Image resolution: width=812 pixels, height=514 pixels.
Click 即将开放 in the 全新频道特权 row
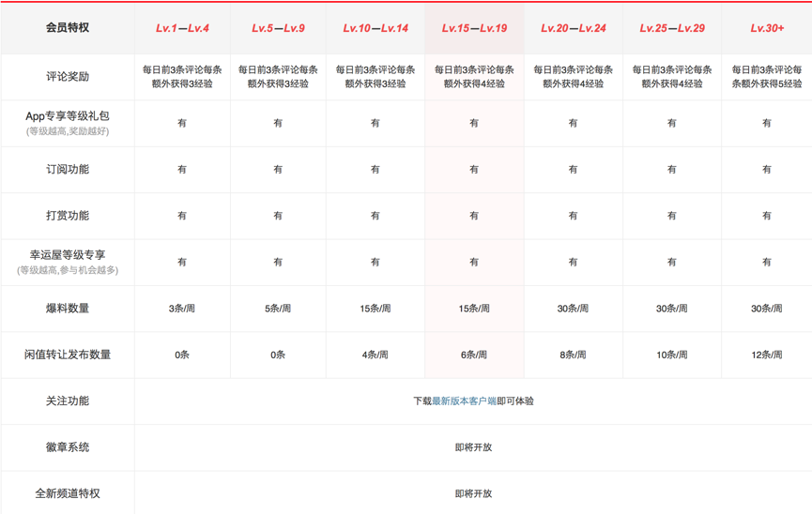click(473, 493)
